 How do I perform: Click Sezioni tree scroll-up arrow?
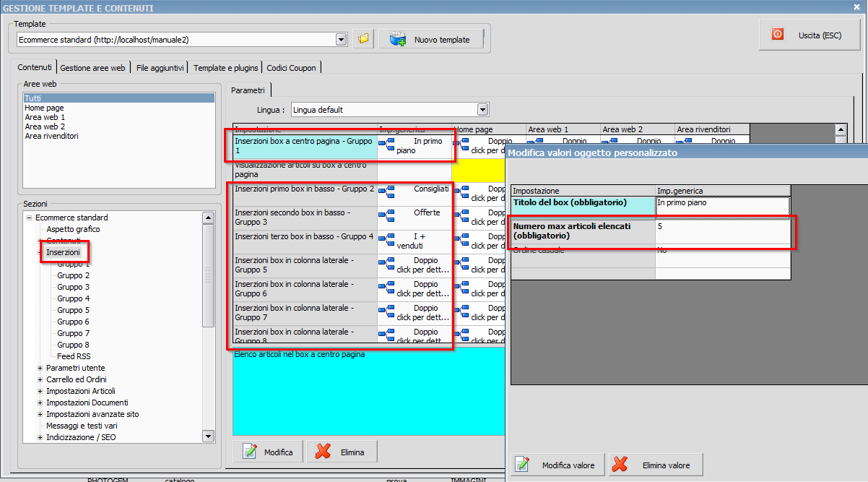(x=208, y=218)
